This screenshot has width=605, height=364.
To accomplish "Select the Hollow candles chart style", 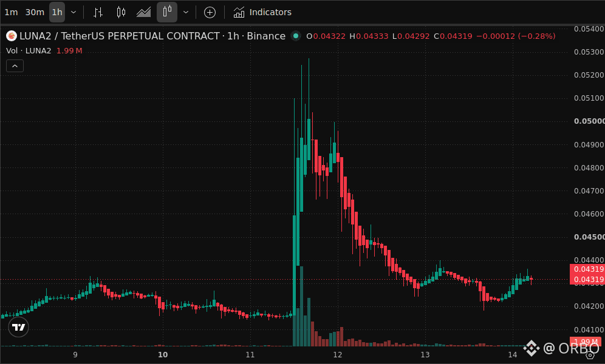I will point(167,12).
